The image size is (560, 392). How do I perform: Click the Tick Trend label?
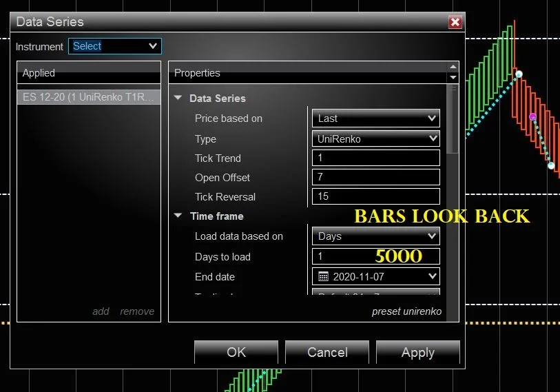(x=218, y=158)
